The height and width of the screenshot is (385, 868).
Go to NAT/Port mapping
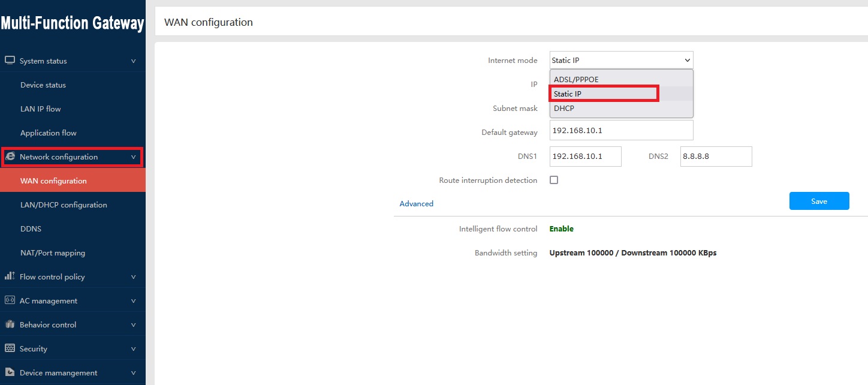point(53,252)
